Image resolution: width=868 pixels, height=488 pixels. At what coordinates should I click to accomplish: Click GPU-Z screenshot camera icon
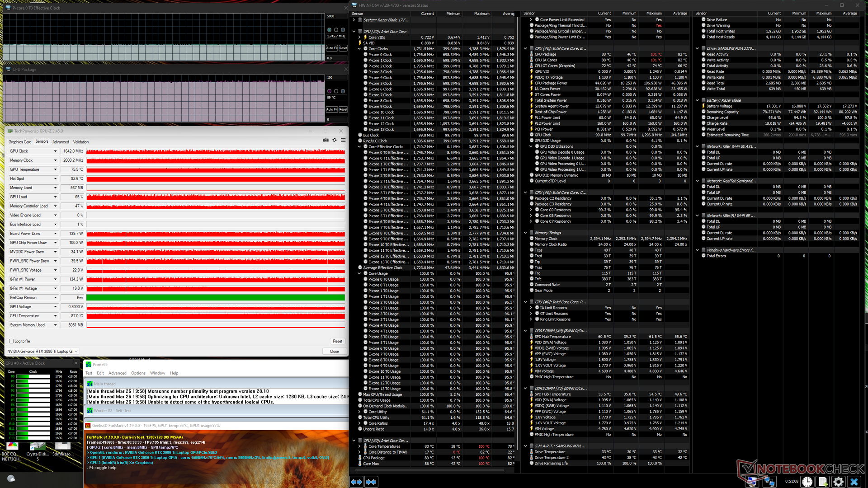[x=325, y=140]
